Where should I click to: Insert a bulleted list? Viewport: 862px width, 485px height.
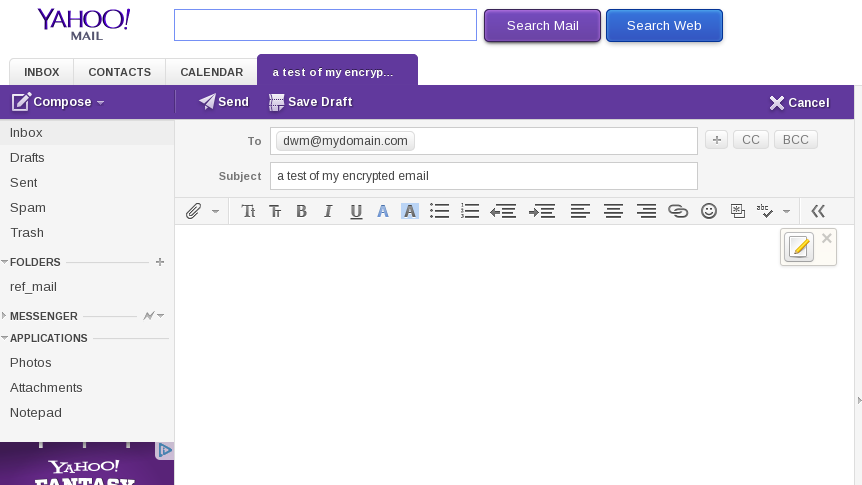click(439, 211)
